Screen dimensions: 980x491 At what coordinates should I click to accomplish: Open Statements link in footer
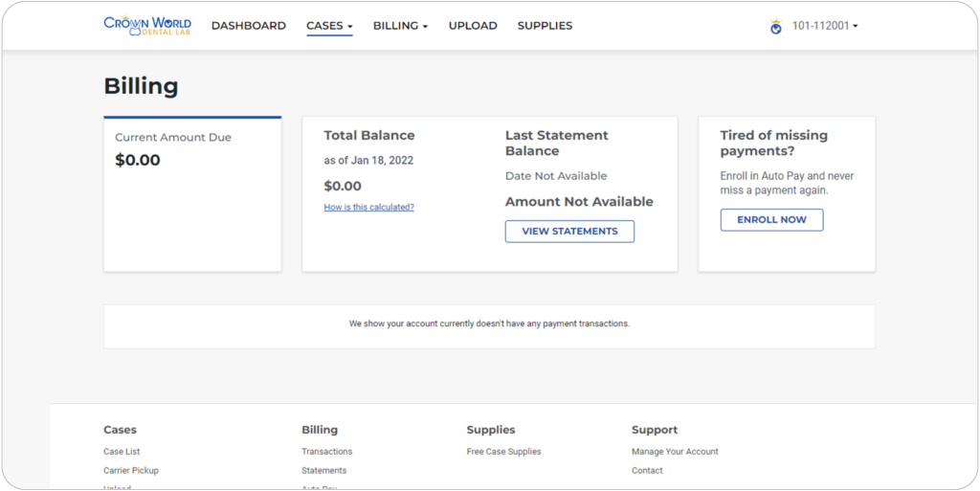coord(323,471)
